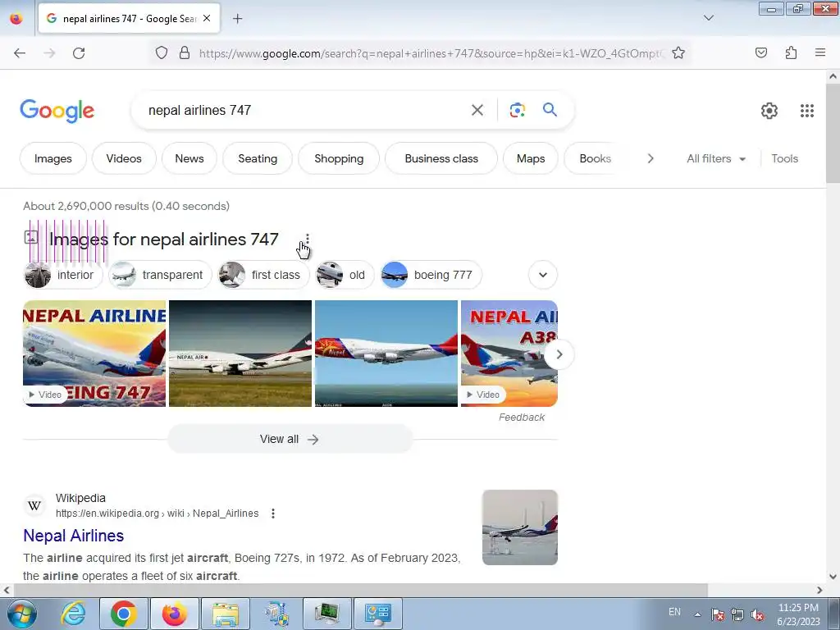Screen dimensions: 840x630
Task: Select the Shopping filter chip
Action: coord(339,158)
